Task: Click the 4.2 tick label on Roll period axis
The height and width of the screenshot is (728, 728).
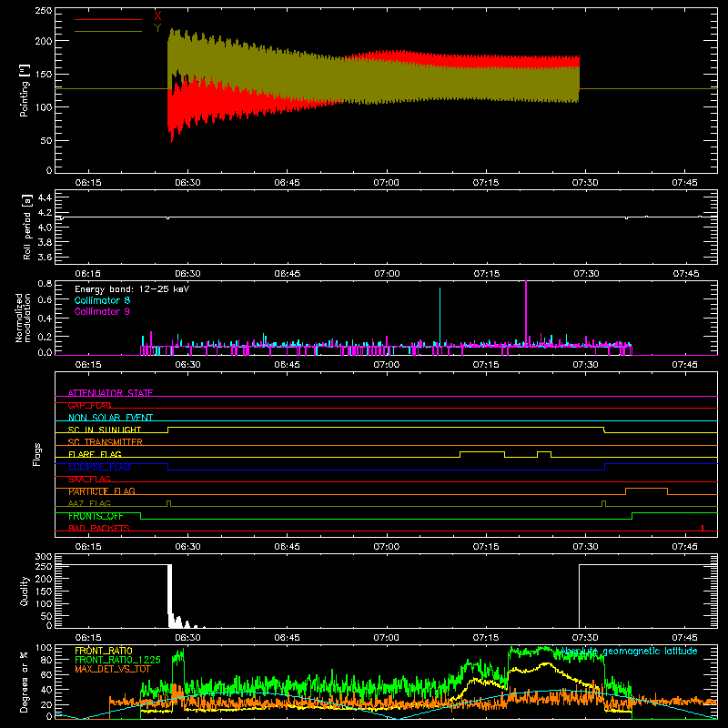Action: click(45, 213)
